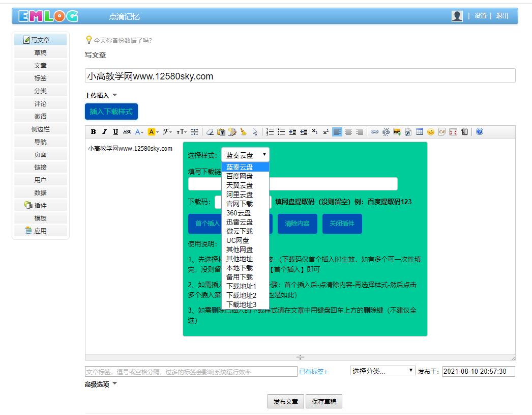Screen dimensions: 532x415
Task: Click the eraser remove-format icon
Action: (x=210, y=132)
